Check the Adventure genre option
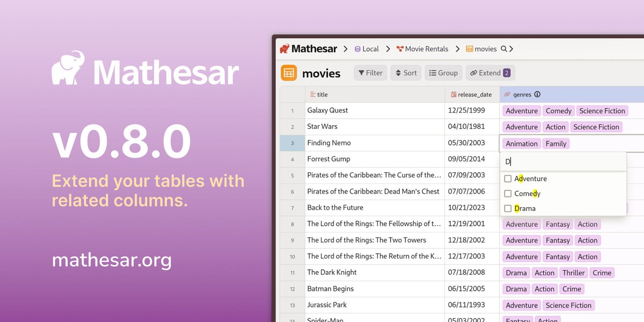Viewport: 644px width, 322px height. [508, 179]
